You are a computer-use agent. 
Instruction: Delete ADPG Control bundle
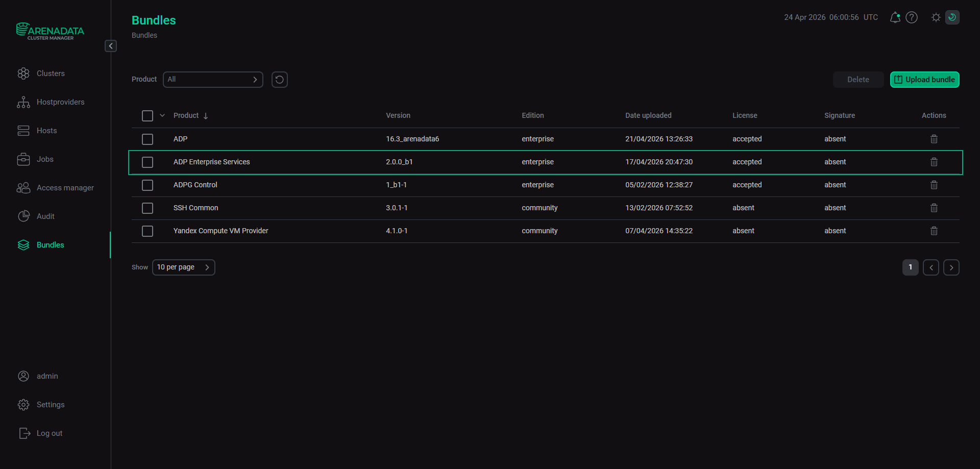coord(934,185)
